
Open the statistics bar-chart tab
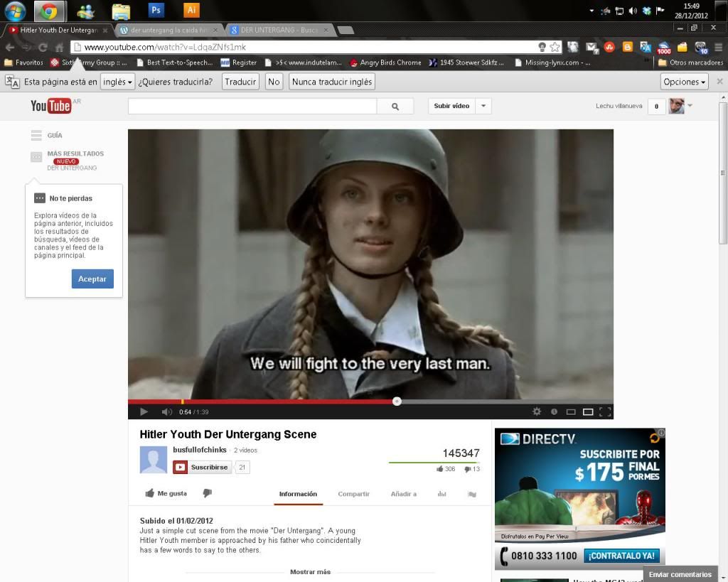[441, 494]
